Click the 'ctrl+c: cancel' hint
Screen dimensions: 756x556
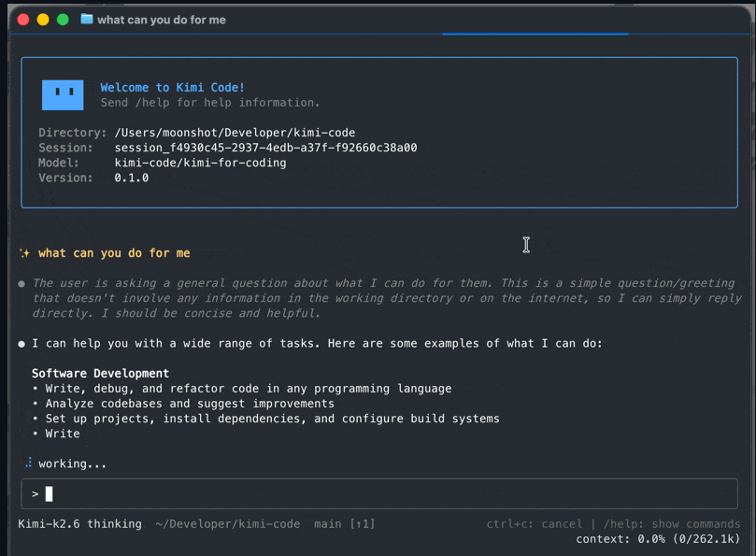pyautogui.click(x=535, y=524)
